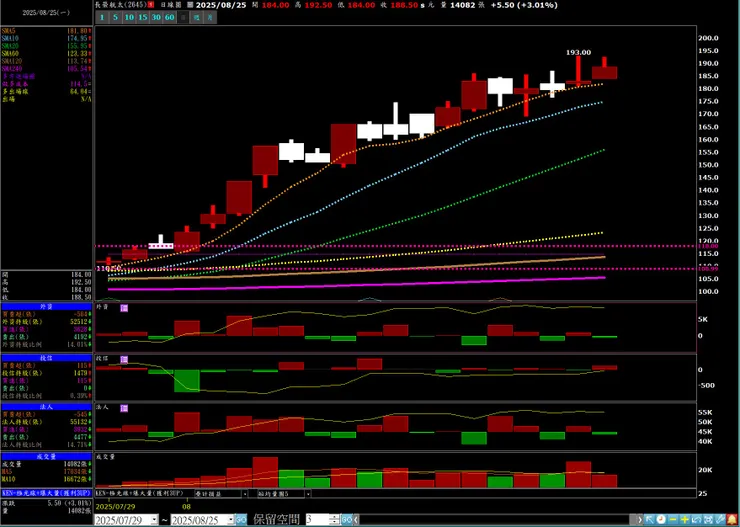Select the cursor arrow tool in bottom toolbar

(x=649, y=519)
